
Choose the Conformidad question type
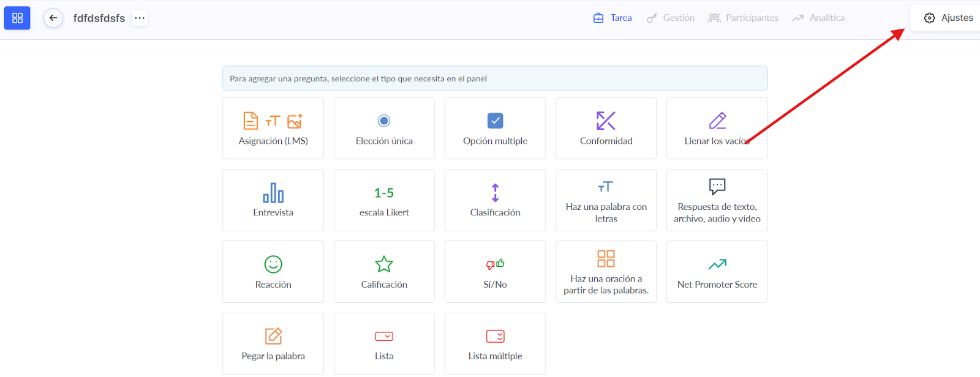606,129
